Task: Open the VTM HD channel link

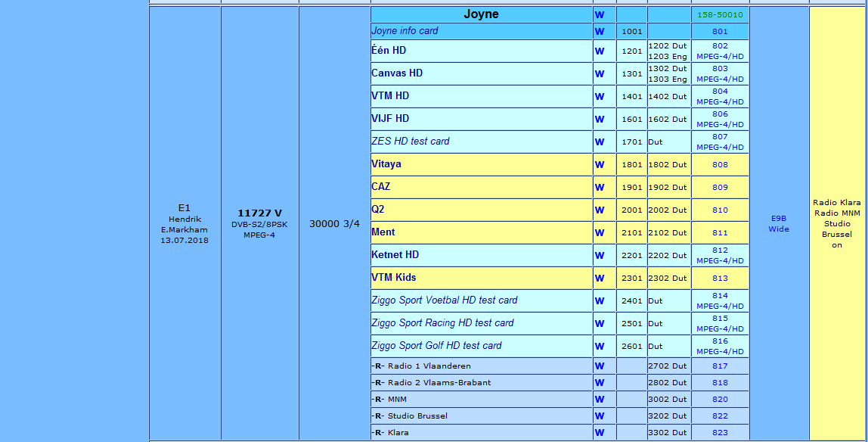Action: click(390, 96)
